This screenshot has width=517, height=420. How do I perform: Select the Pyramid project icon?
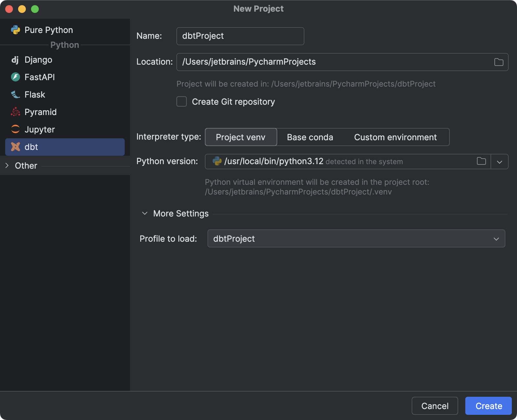coord(15,112)
